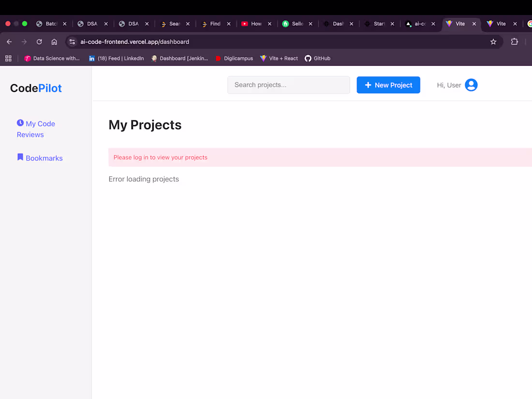Open the browser Home dropdown button
This screenshot has height=399, width=532.
coord(54,42)
